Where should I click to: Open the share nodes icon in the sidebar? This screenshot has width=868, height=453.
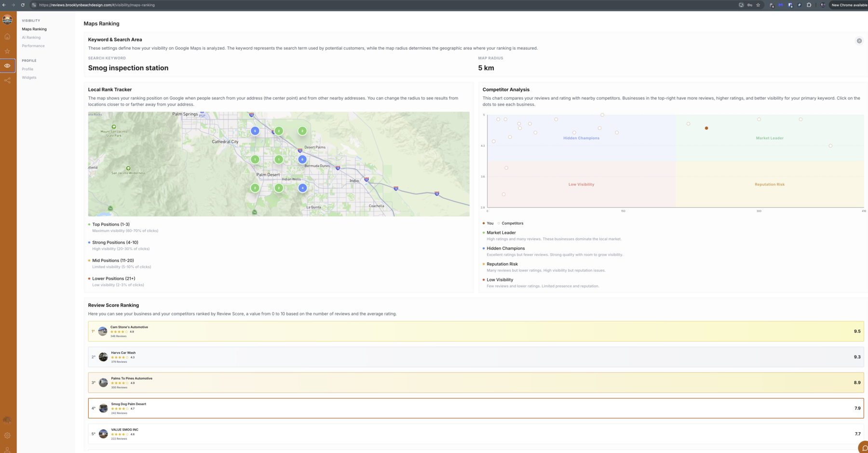pos(7,81)
